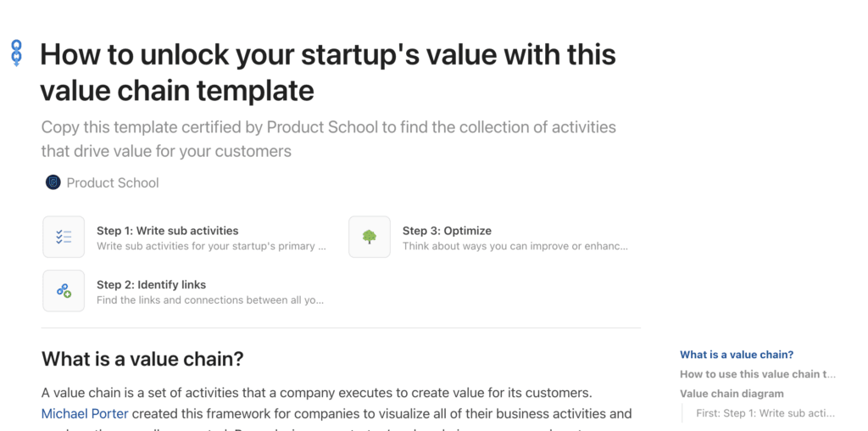Select 'Value chain diagram' in the outline

pyautogui.click(x=731, y=394)
